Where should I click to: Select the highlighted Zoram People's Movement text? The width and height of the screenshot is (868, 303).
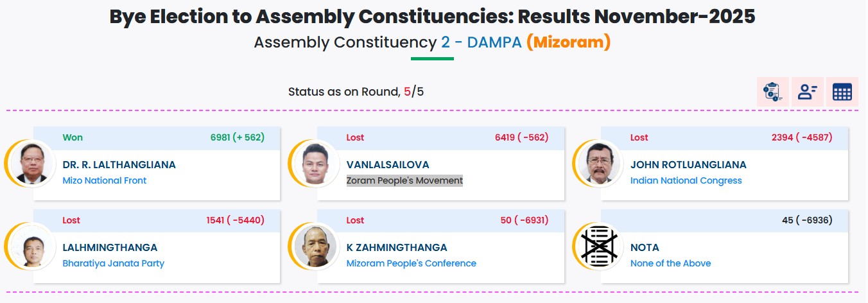(404, 180)
